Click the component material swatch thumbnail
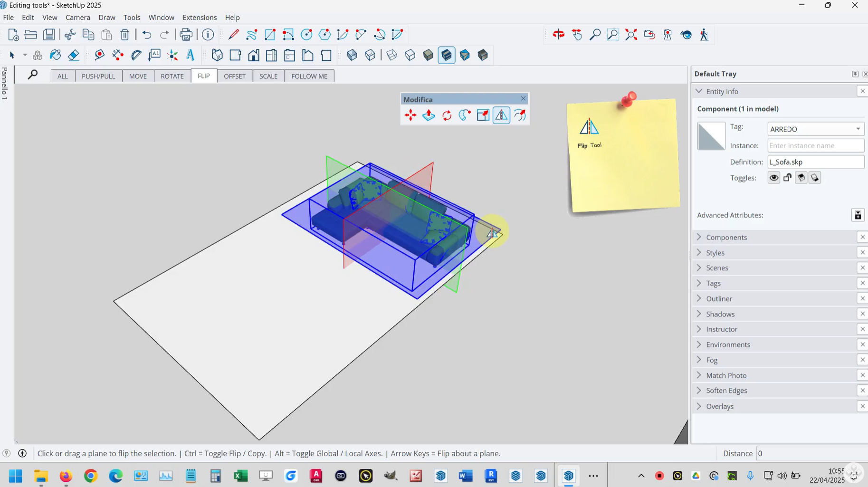This screenshot has width=868, height=487. (711, 136)
